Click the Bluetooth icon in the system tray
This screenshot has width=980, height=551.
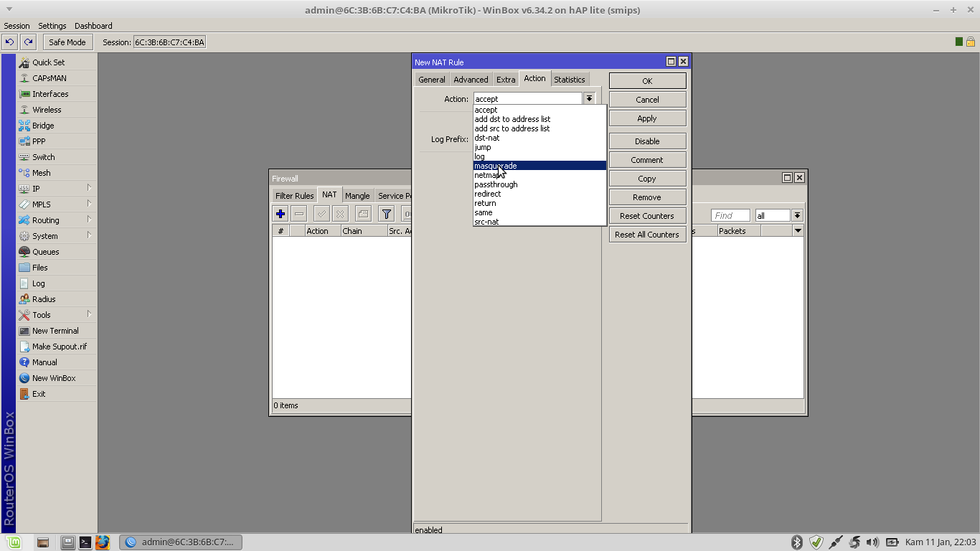tap(796, 542)
